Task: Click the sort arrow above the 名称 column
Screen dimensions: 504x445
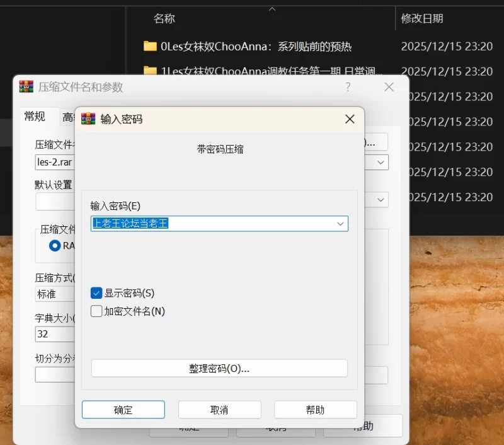Action: [x=272, y=9]
